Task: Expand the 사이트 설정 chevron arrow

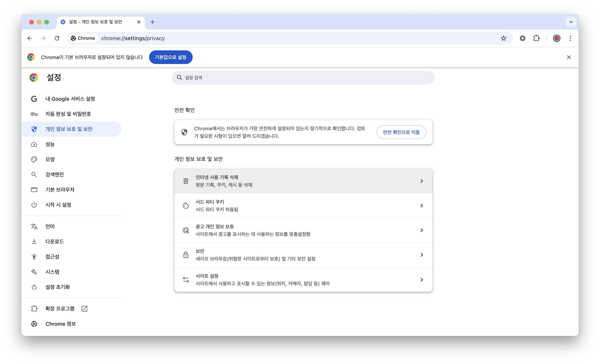Action: pyautogui.click(x=422, y=280)
